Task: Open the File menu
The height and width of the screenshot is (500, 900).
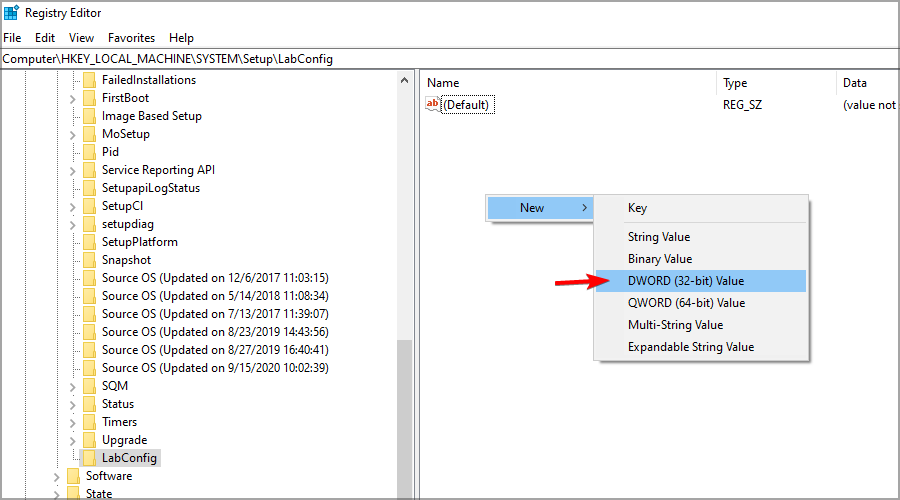Action: click(12, 38)
